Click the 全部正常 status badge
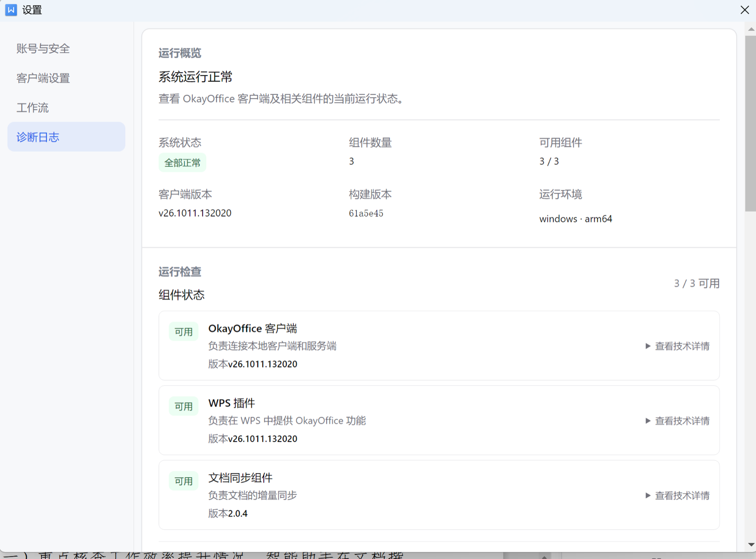Screen dimensions: 756x559 tap(182, 163)
